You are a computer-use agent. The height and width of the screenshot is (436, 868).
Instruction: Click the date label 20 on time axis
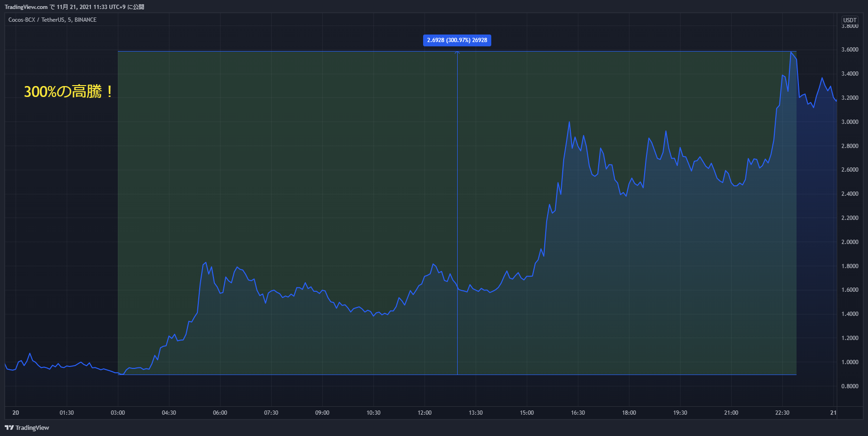click(16, 413)
